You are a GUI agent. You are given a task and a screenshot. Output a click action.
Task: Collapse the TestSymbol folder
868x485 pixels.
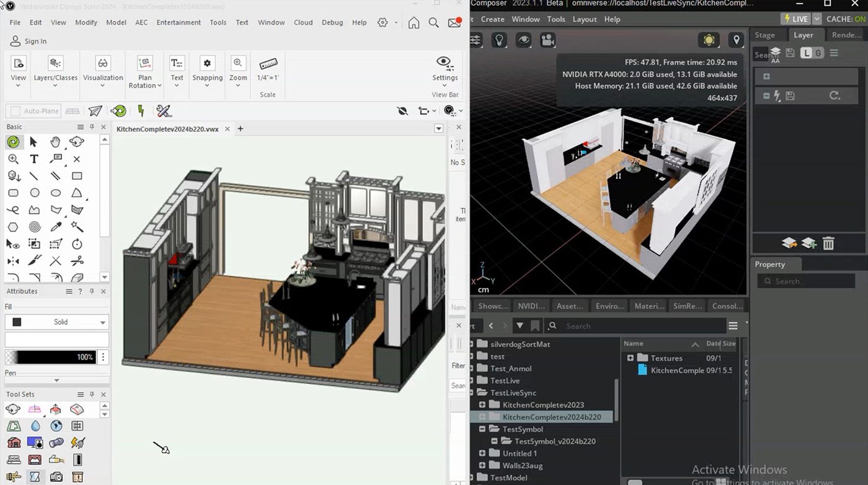pos(482,429)
